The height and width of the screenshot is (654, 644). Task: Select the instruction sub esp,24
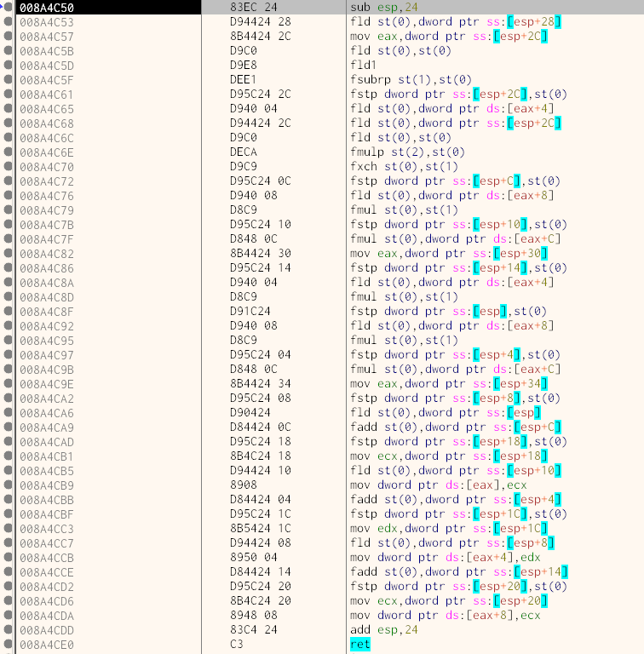coord(384,8)
